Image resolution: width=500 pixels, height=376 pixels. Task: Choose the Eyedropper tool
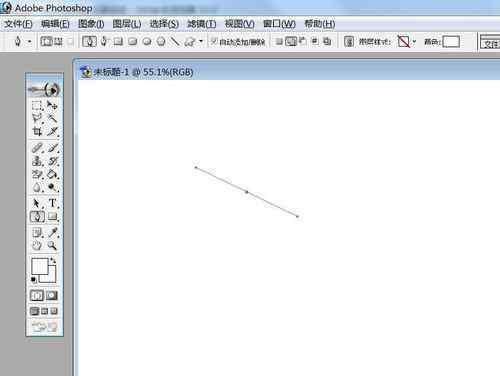point(52,233)
